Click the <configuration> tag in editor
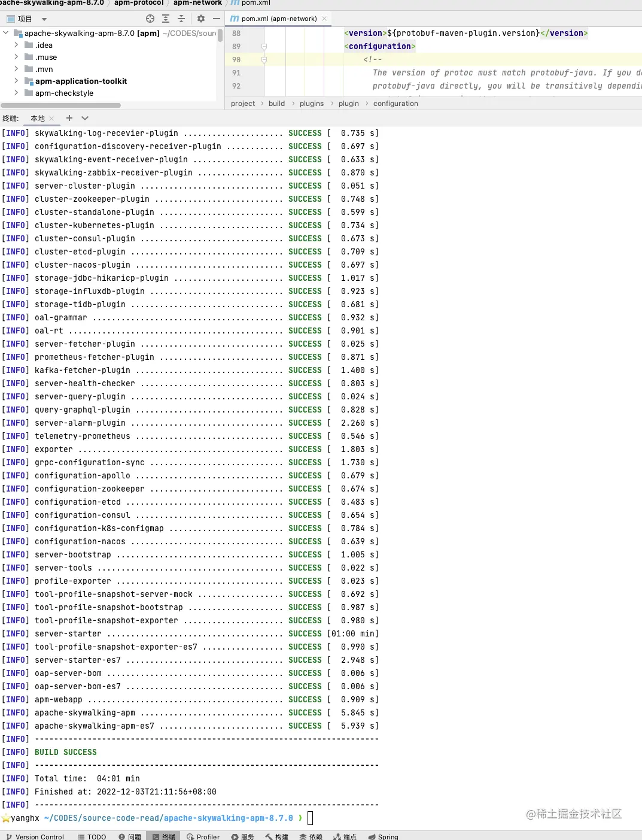642x840 pixels. (379, 46)
